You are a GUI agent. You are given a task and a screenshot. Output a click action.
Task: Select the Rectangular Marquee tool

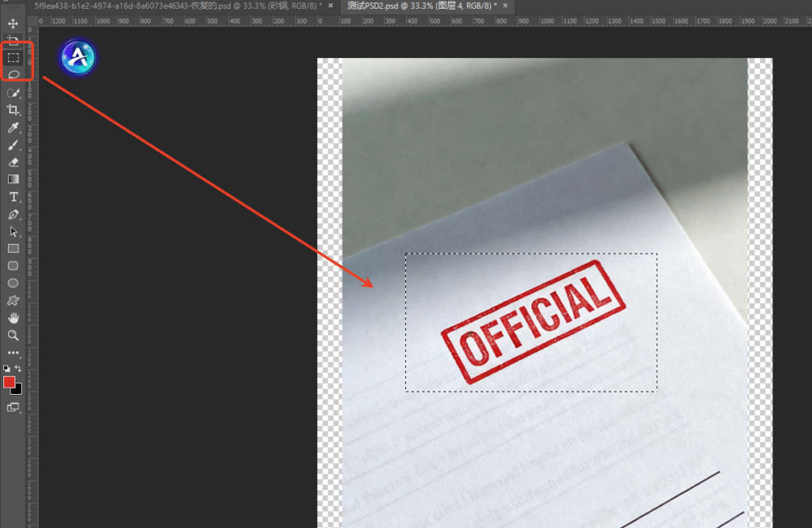[x=13, y=58]
